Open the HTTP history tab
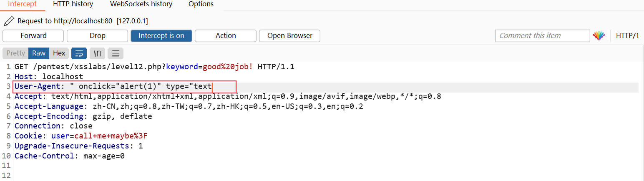The height and width of the screenshot is (181, 644). tap(73, 4)
